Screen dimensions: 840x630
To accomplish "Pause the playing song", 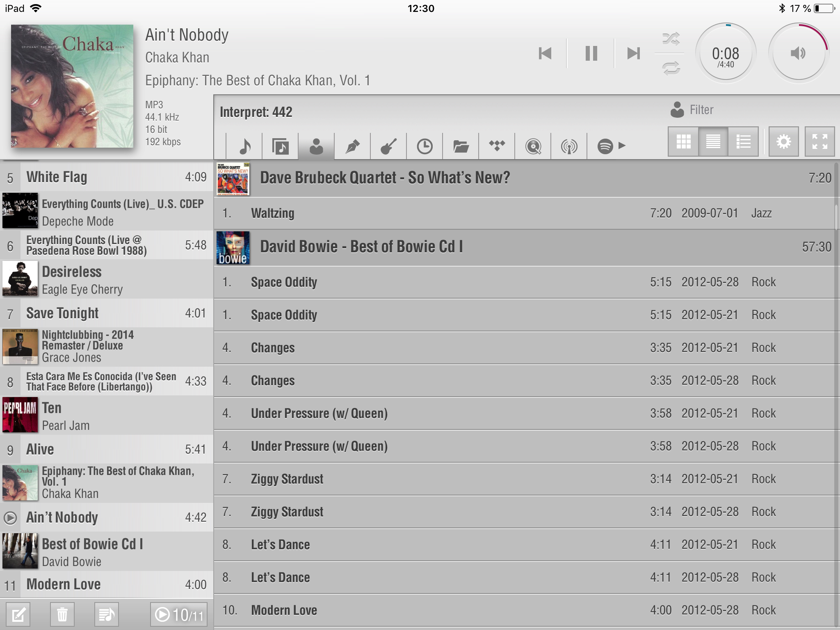I will [x=591, y=53].
